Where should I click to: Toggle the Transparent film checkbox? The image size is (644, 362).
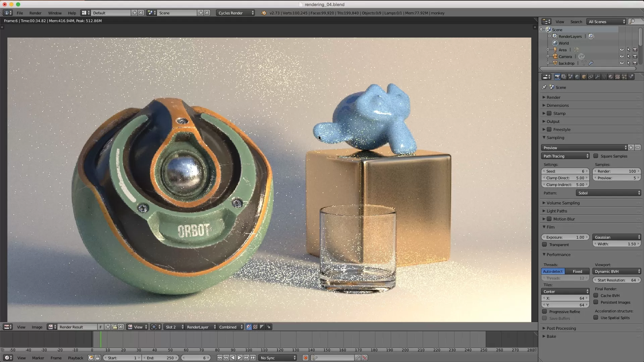(x=545, y=244)
